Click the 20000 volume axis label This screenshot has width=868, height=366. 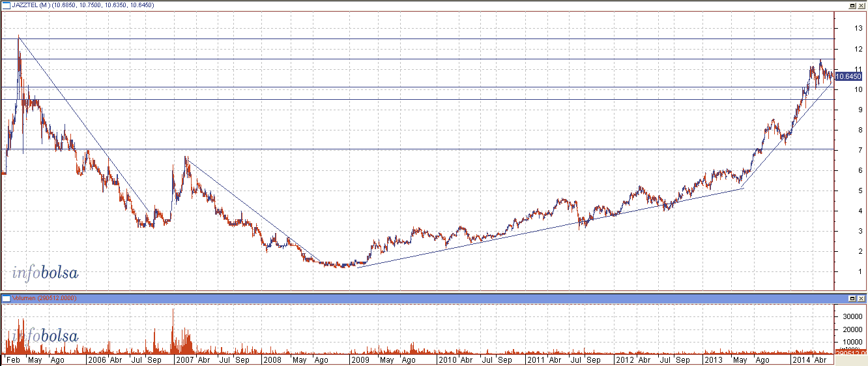(x=853, y=329)
